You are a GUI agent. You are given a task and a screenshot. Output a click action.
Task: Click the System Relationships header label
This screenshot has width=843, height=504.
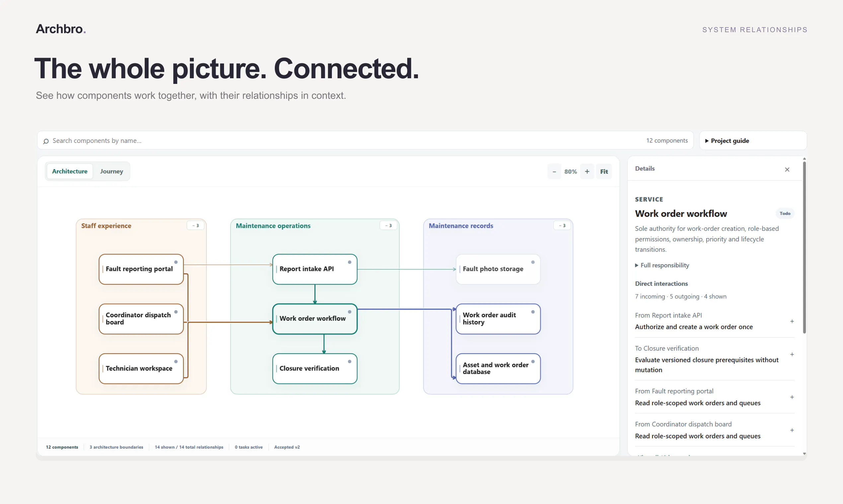(x=755, y=30)
